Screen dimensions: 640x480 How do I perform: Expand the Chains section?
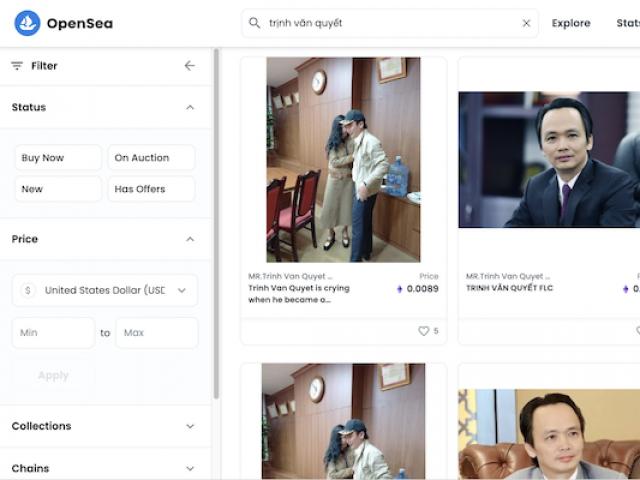click(190, 468)
